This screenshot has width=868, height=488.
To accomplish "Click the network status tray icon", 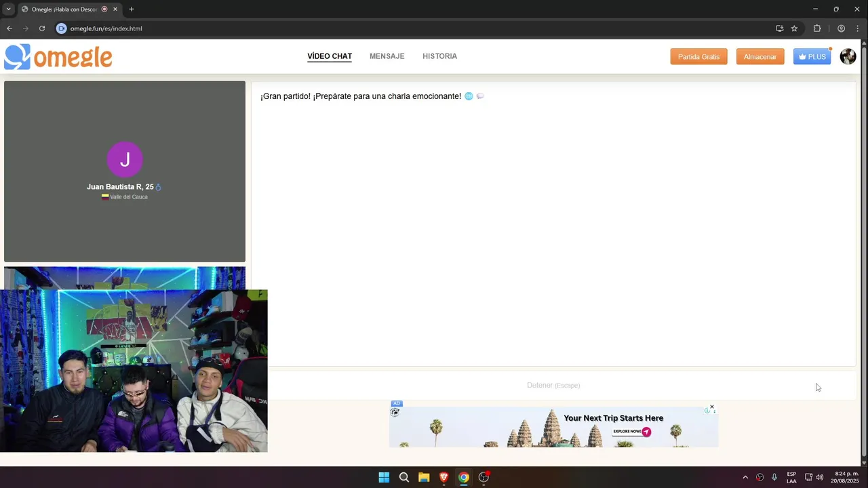I will pyautogui.click(x=808, y=477).
